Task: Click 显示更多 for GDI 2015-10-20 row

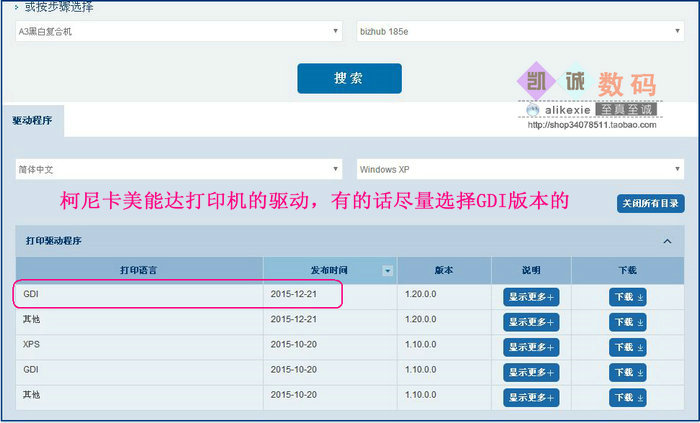Action: point(531,372)
